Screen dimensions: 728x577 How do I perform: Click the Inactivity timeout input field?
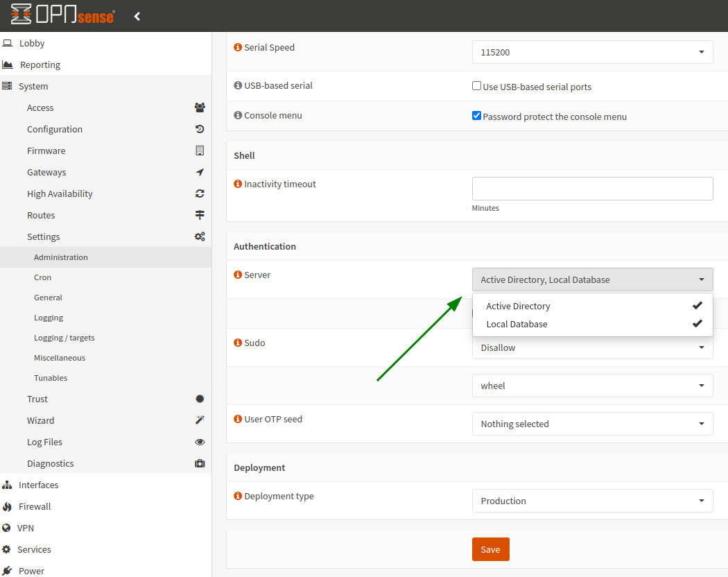tap(592, 189)
